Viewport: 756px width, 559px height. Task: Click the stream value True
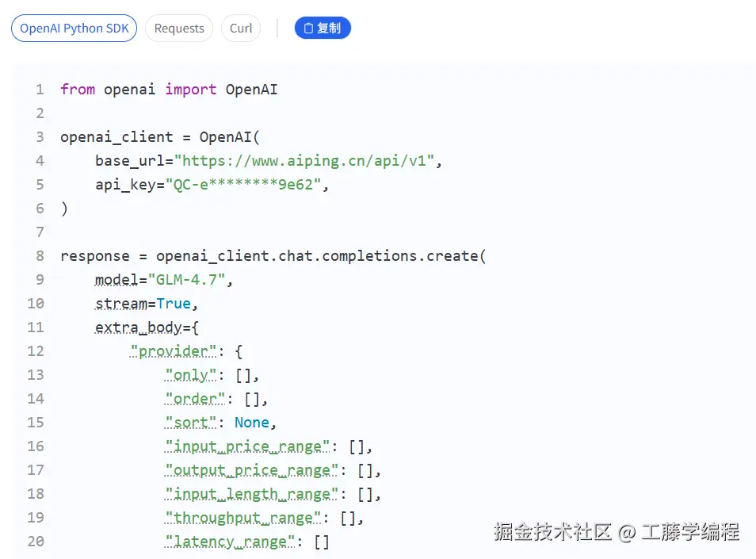(x=174, y=304)
